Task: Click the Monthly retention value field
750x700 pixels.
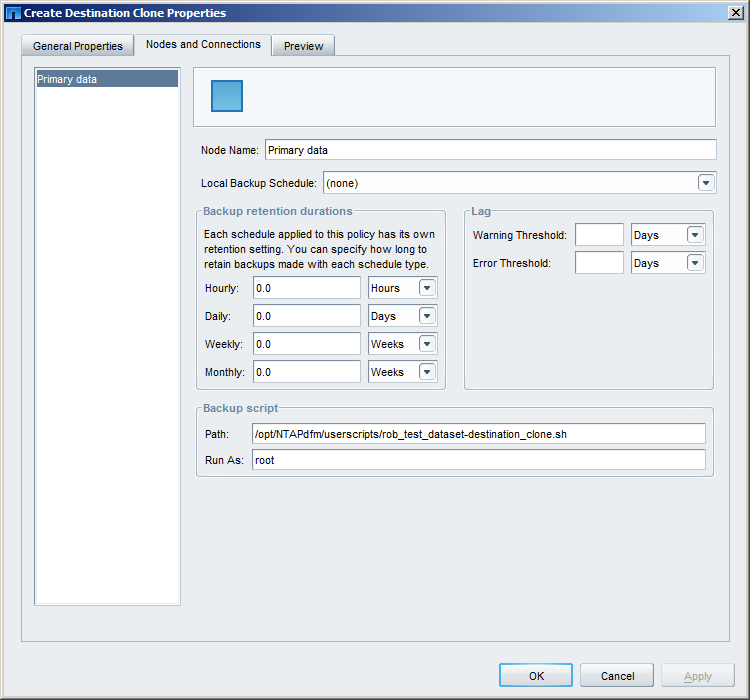Action: [307, 372]
